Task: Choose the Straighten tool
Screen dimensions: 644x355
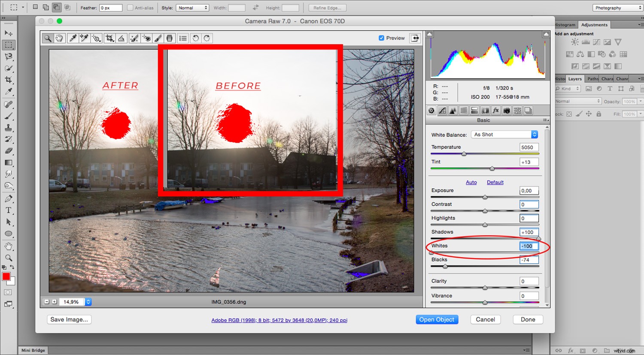Action: 122,38
